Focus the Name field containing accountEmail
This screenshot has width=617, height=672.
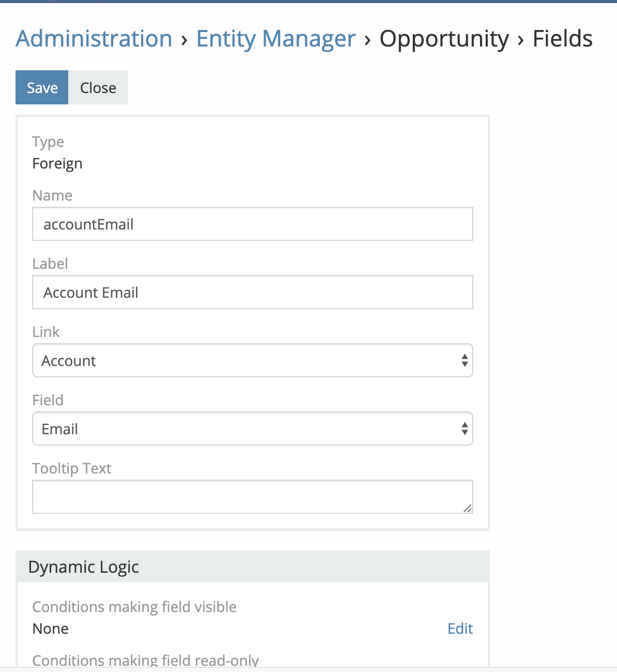pos(252,224)
